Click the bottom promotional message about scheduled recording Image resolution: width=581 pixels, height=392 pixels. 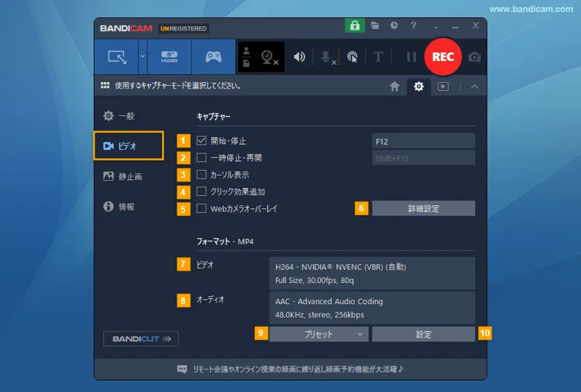[x=298, y=369]
